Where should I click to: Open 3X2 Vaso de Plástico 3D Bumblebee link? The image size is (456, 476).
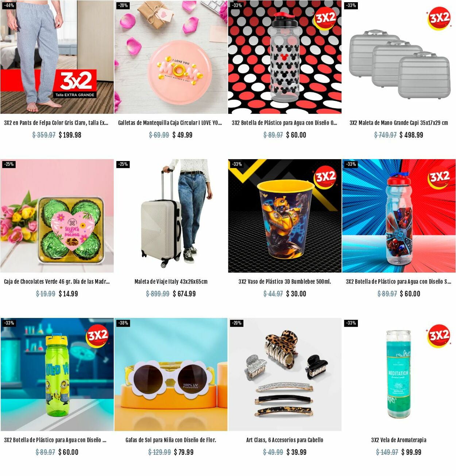(285, 282)
